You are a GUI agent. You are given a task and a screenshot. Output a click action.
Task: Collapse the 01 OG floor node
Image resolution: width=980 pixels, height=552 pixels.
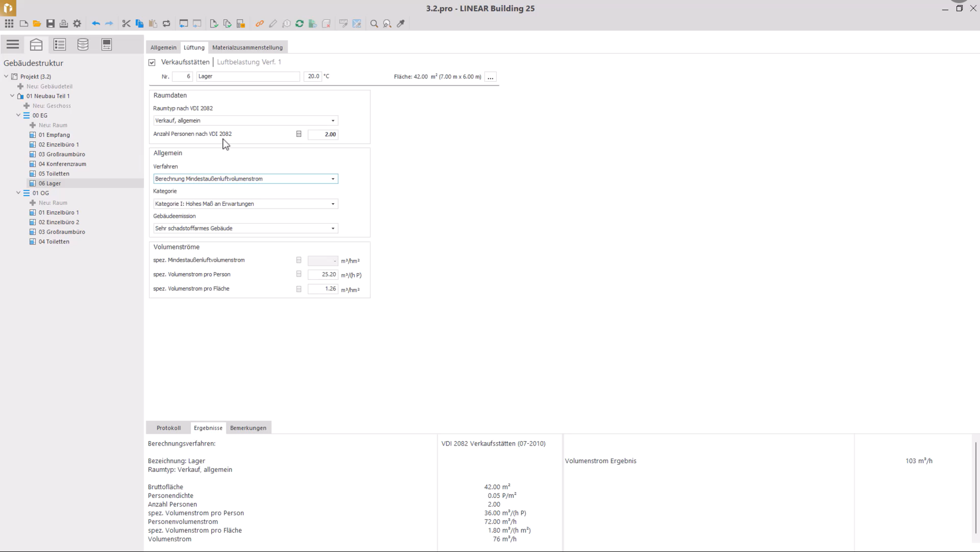(18, 193)
